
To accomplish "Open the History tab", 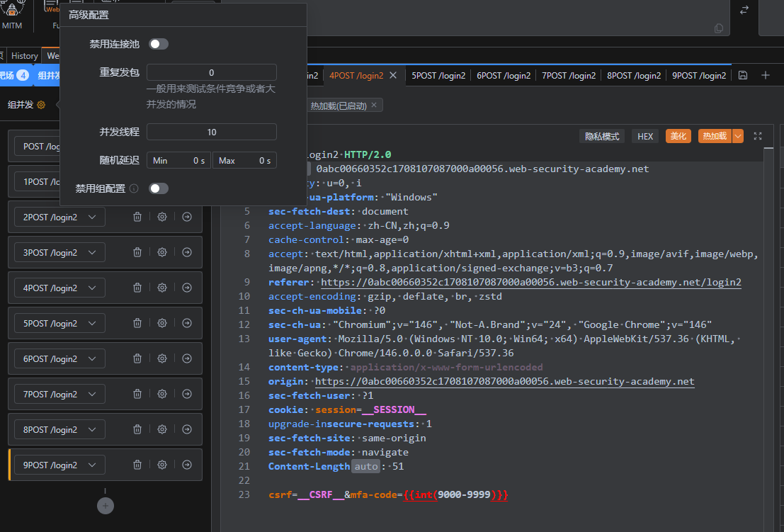I will 24,56.
